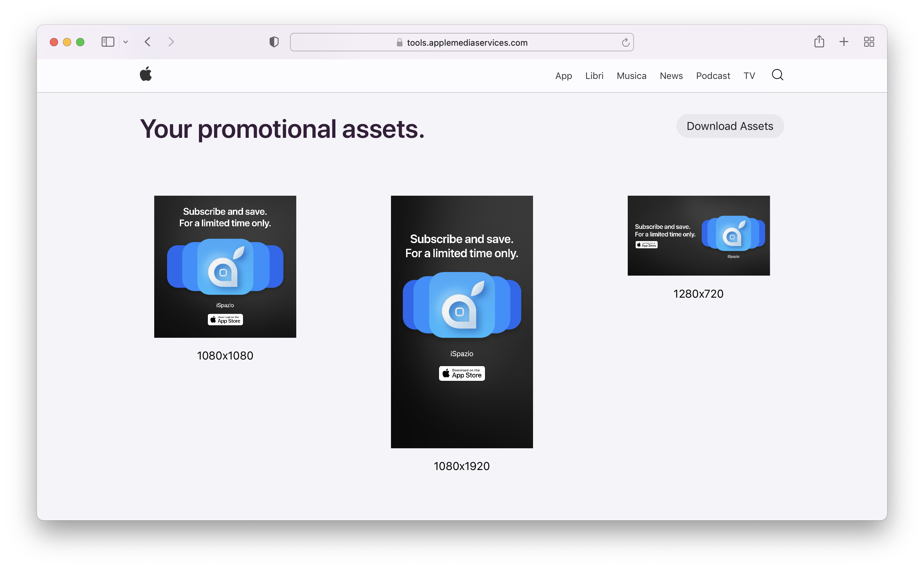This screenshot has height=569, width=924.
Task: Open the Podcast navigation link
Action: tap(713, 76)
